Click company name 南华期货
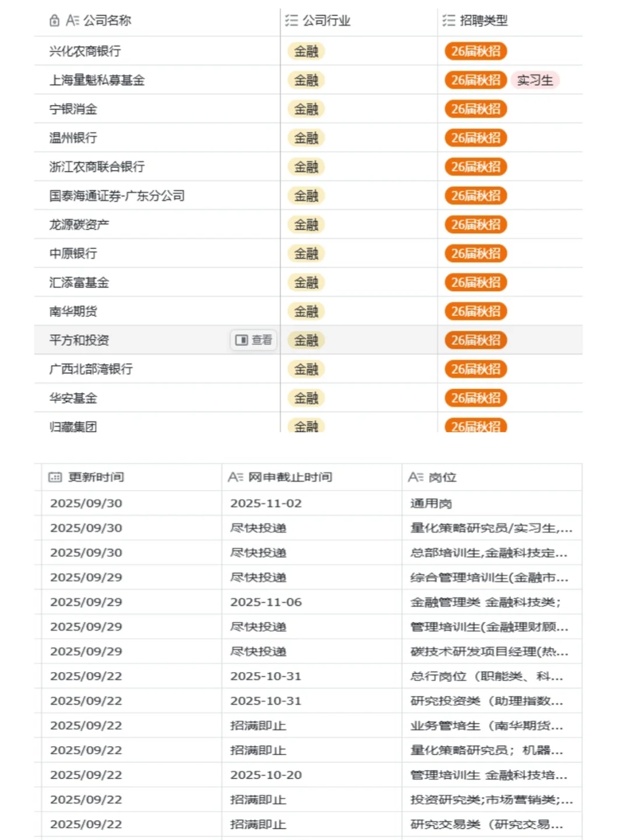 pos(73,311)
